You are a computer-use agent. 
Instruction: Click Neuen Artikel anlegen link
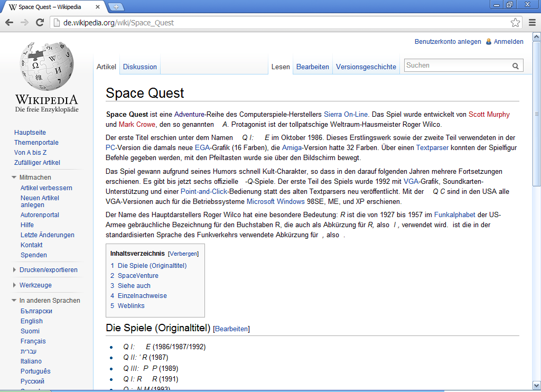40,201
